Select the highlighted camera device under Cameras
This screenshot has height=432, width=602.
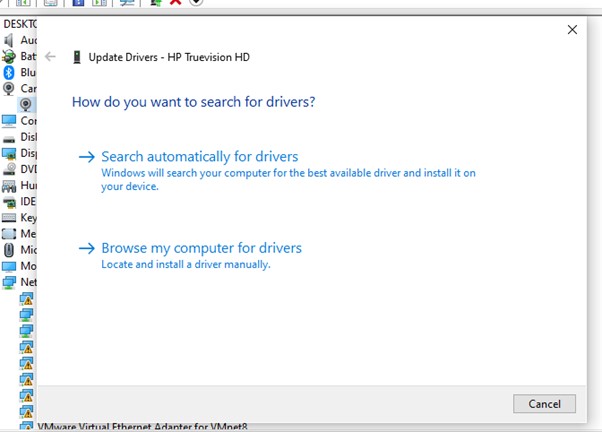click(26, 104)
